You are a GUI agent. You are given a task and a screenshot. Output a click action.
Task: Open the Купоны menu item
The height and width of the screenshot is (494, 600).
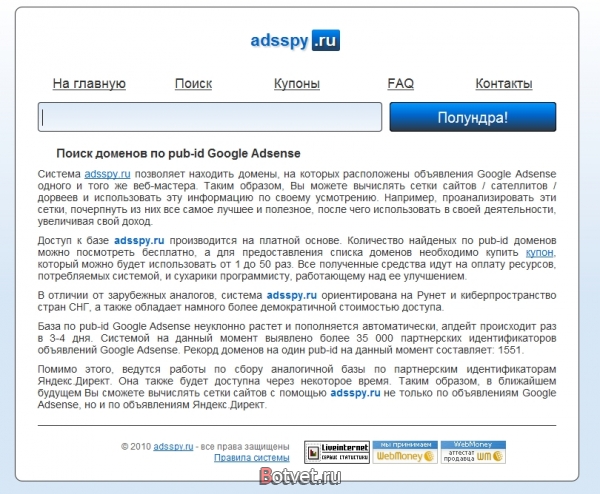click(x=297, y=83)
